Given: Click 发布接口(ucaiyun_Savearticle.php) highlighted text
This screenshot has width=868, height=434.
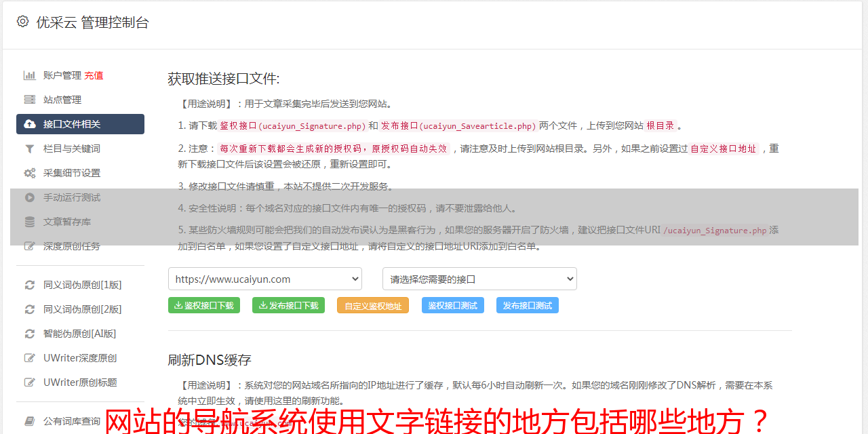Looking at the screenshot, I should tap(458, 125).
